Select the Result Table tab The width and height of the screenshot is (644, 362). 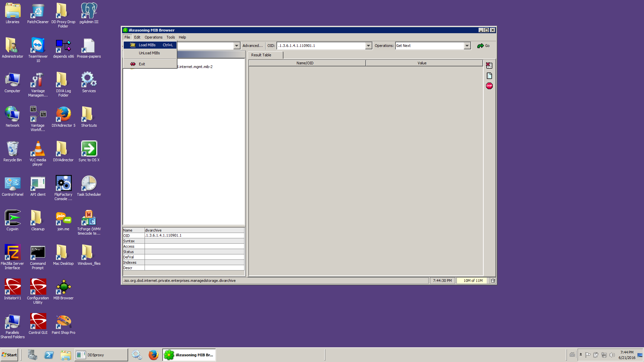(x=265, y=55)
